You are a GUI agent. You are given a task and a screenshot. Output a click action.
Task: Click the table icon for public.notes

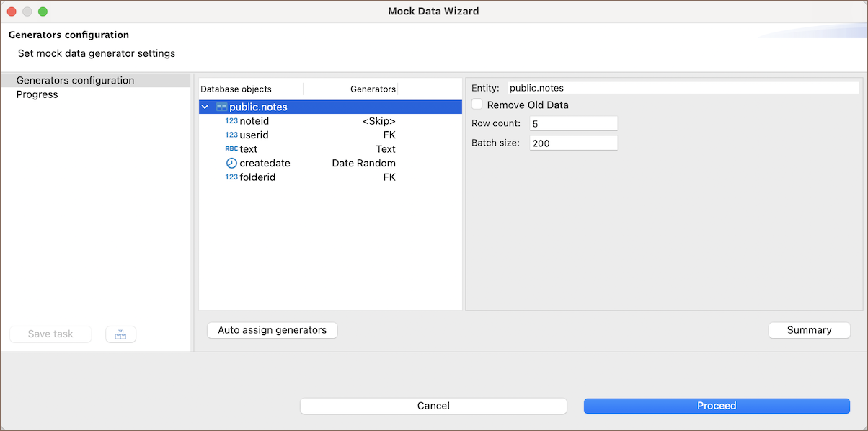221,107
